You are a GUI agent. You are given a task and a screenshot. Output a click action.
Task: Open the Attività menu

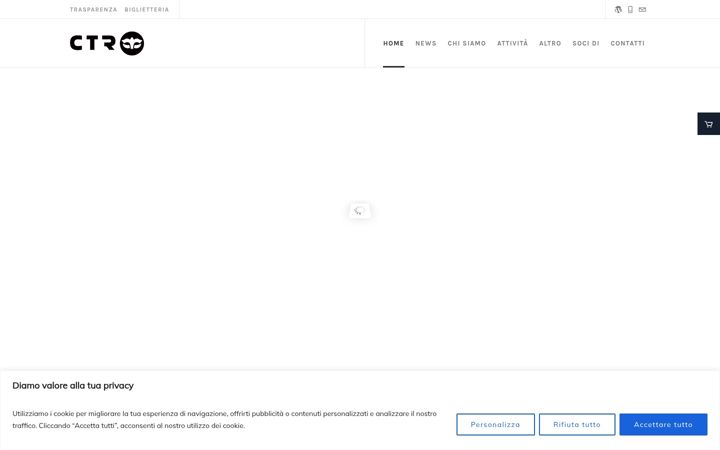pyautogui.click(x=512, y=43)
